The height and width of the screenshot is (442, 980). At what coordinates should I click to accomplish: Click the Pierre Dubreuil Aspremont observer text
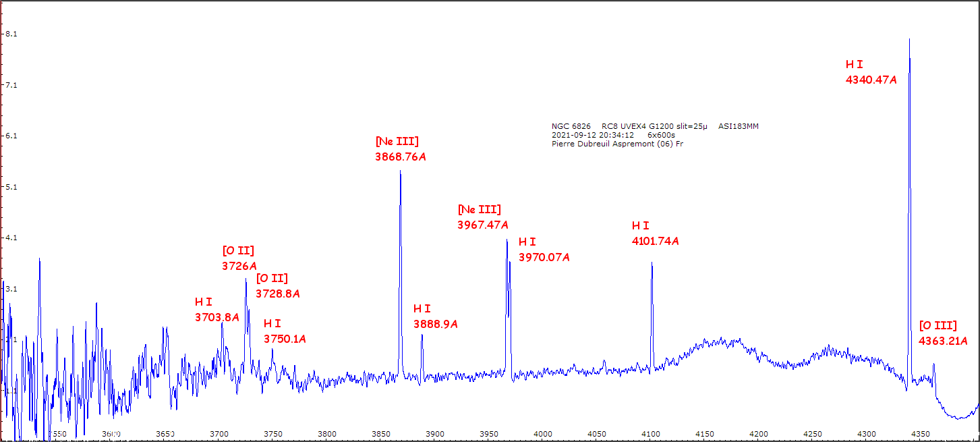[617, 144]
